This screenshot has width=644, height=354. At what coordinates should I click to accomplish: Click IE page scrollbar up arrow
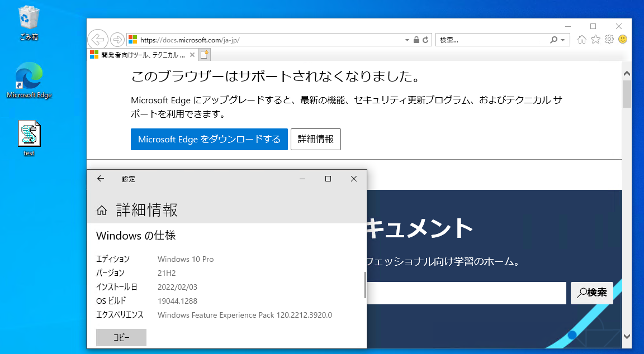click(x=627, y=74)
